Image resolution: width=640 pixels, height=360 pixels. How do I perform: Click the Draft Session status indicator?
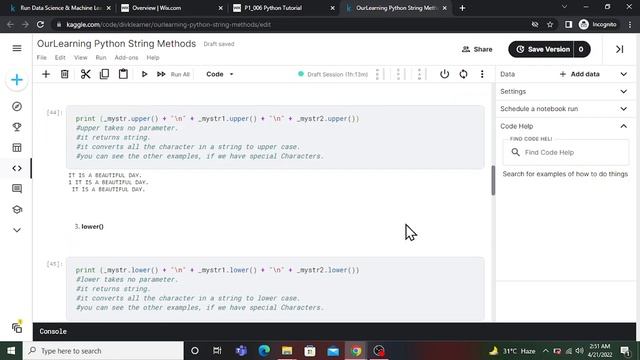click(333, 74)
